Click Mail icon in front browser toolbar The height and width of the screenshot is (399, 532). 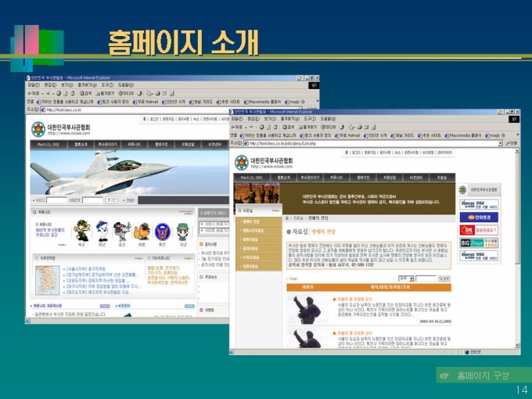click(350, 127)
